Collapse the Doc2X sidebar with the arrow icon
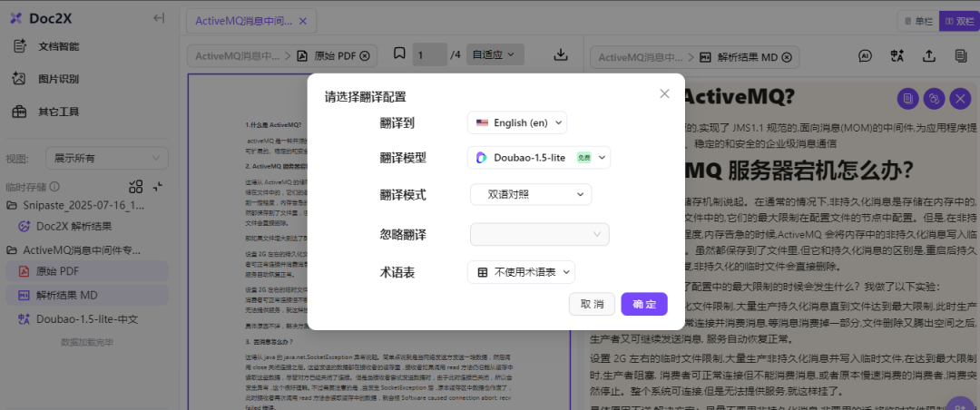This screenshot has width=980, height=410. tap(159, 18)
